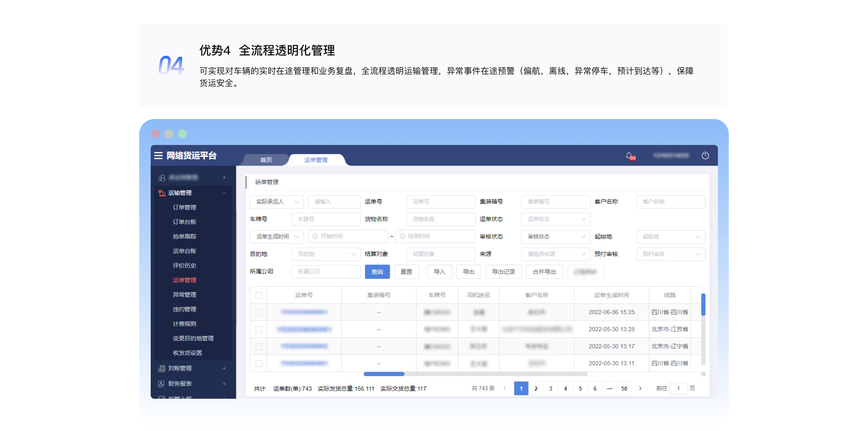Expand the 财务报表 menu section
The height and width of the screenshot is (431, 868).
[x=224, y=383]
